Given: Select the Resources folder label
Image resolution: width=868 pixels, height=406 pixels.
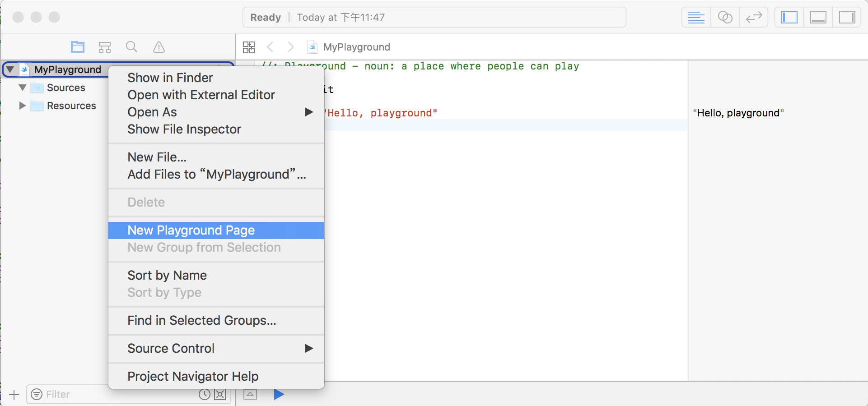Looking at the screenshot, I should coord(71,106).
